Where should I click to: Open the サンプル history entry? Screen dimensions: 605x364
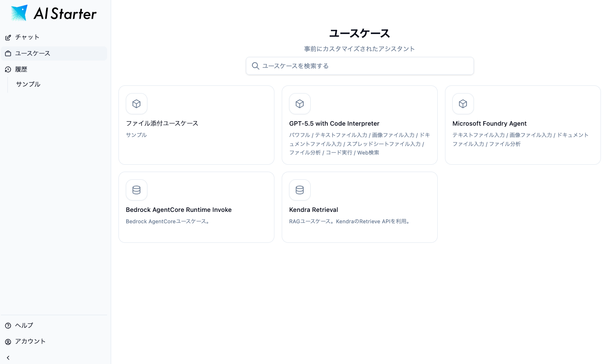tap(28, 84)
